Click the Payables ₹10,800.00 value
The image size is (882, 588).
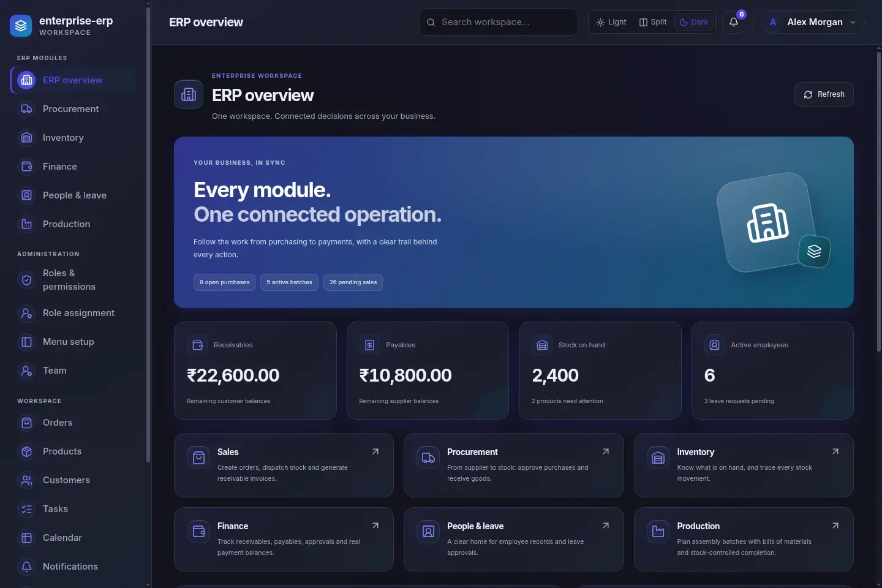click(x=405, y=375)
